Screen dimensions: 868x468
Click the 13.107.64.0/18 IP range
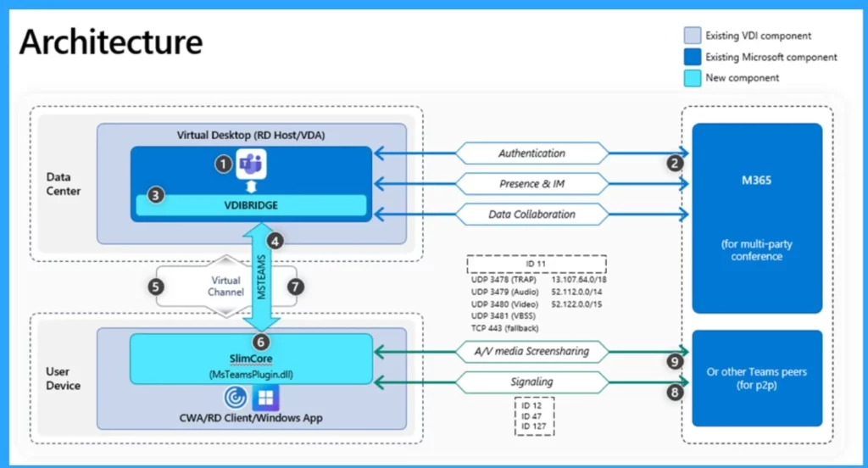coord(579,280)
